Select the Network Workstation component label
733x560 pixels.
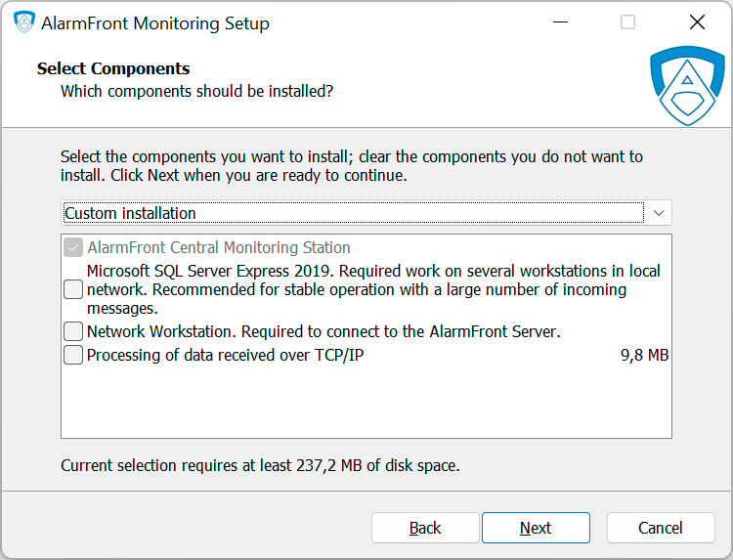[323, 331]
